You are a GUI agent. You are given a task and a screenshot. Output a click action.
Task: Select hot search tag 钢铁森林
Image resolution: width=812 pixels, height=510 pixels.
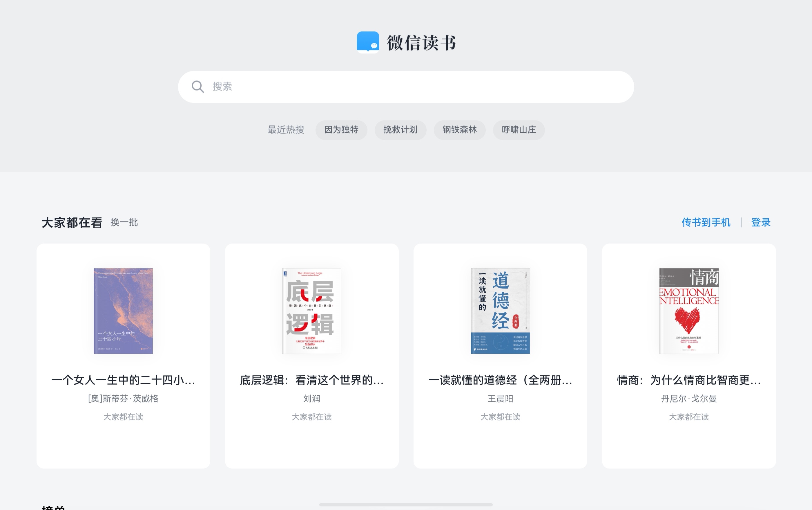point(460,130)
